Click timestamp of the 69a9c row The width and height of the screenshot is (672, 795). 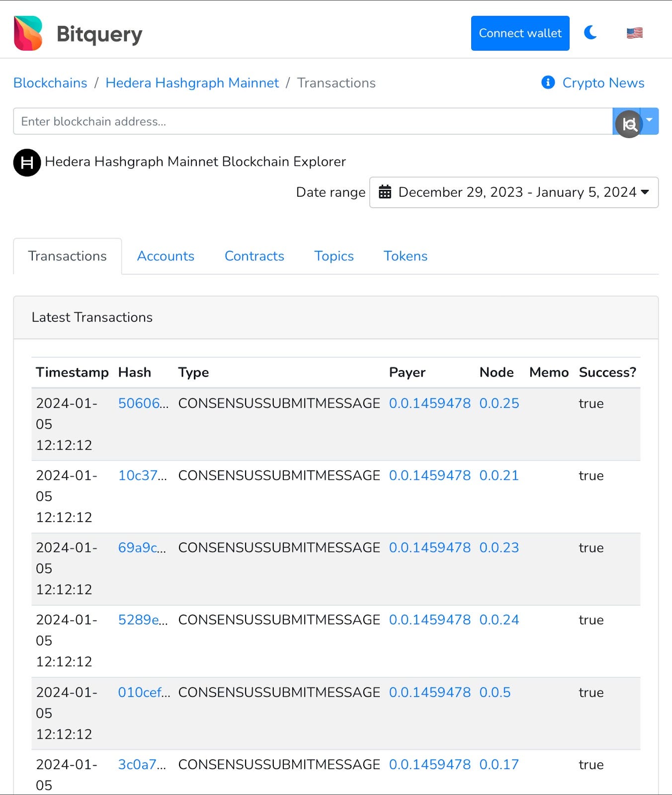point(67,568)
